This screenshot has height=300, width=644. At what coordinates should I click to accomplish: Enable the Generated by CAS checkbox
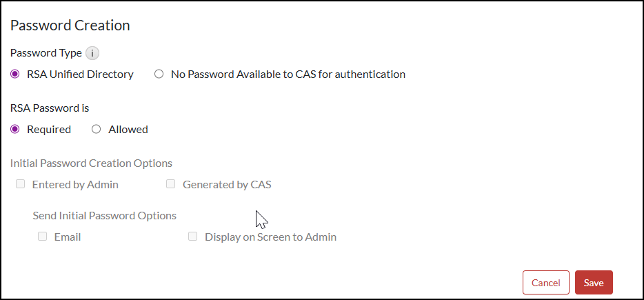pos(171,184)
